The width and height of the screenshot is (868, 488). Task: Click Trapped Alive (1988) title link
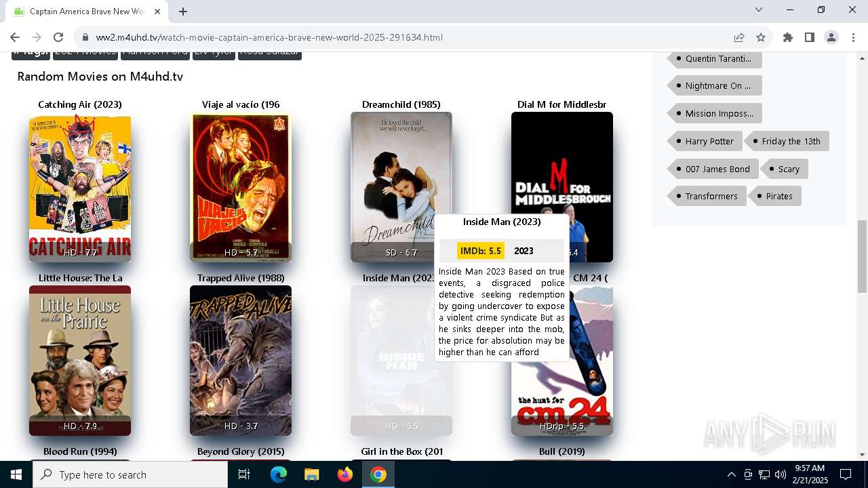point(241,278)
